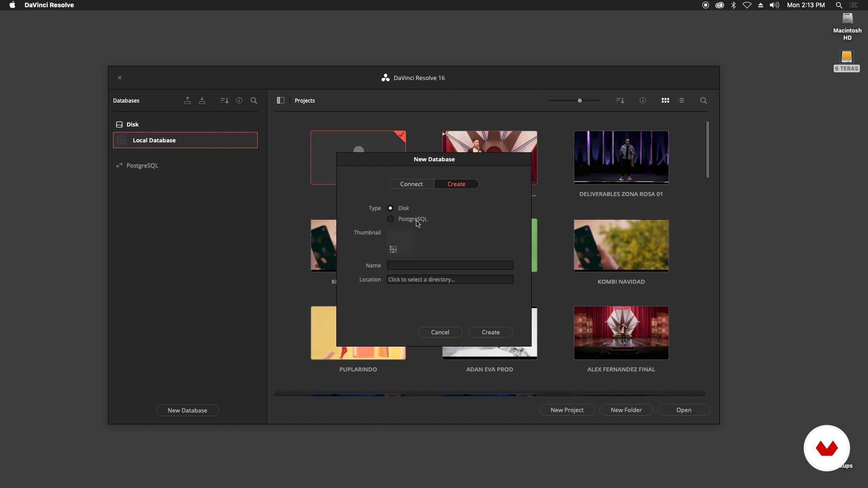
Task: Click the Projects panel title
Action: pyautogui.click(x=305, y=100)
